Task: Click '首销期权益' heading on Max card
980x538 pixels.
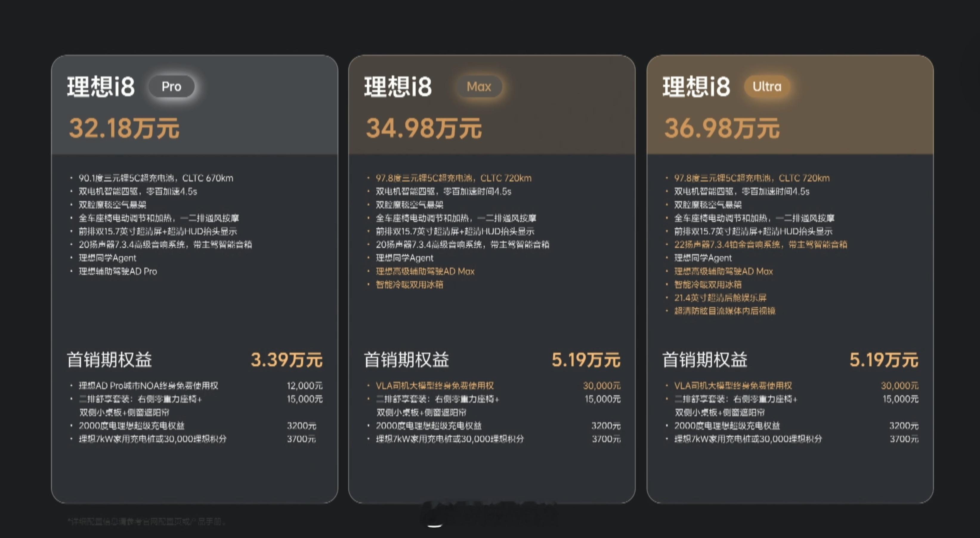Action: (x=406, y=360)
